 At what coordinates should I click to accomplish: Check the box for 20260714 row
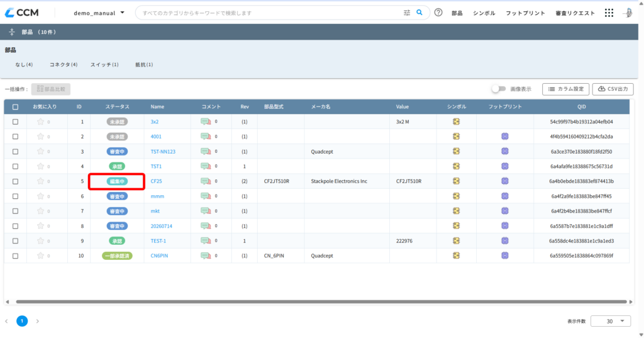[15, 226]
